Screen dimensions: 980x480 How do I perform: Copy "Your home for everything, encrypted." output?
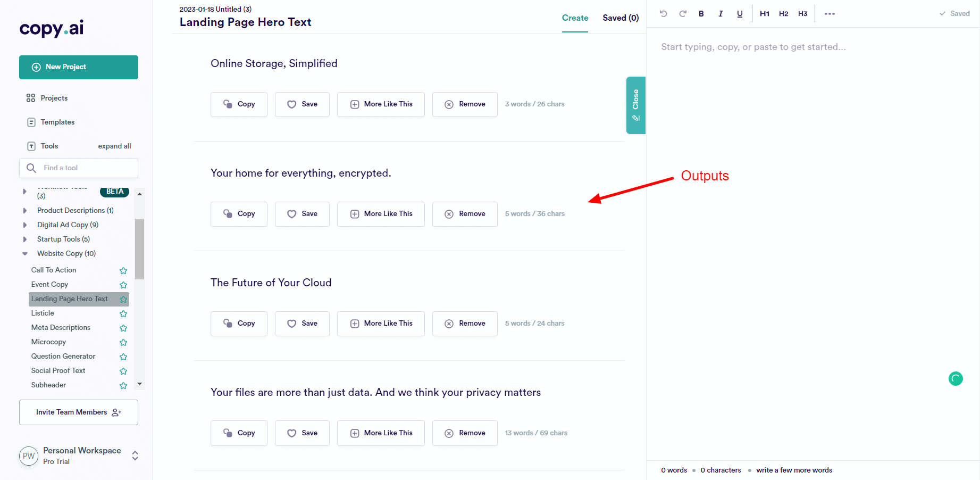(x=239, y=214)
